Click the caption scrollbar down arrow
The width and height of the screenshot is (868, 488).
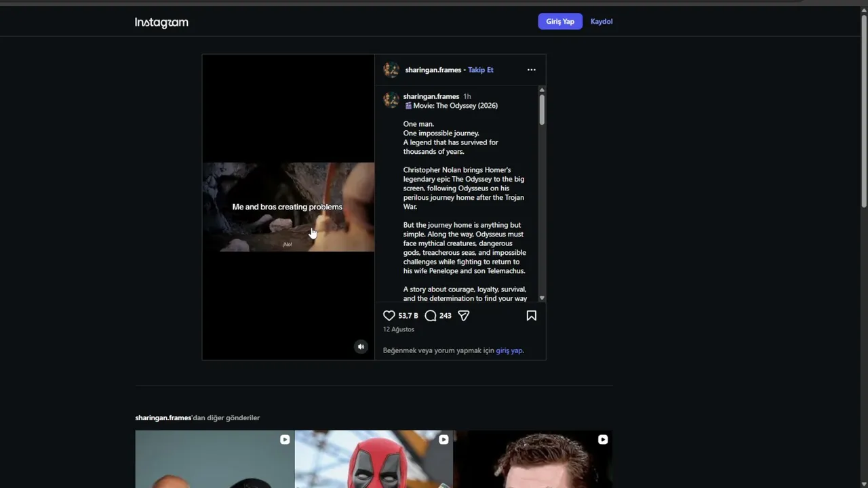542,298
